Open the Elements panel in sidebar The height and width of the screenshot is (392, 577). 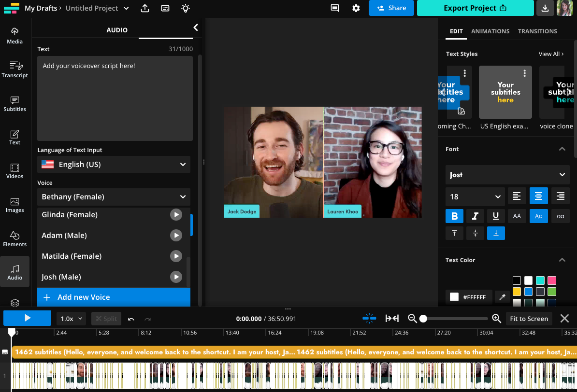pos(14,238)
